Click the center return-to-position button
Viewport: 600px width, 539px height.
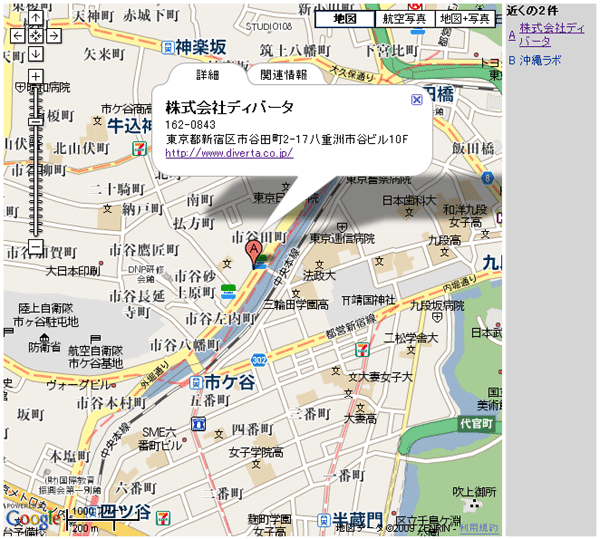pos(36,36)
